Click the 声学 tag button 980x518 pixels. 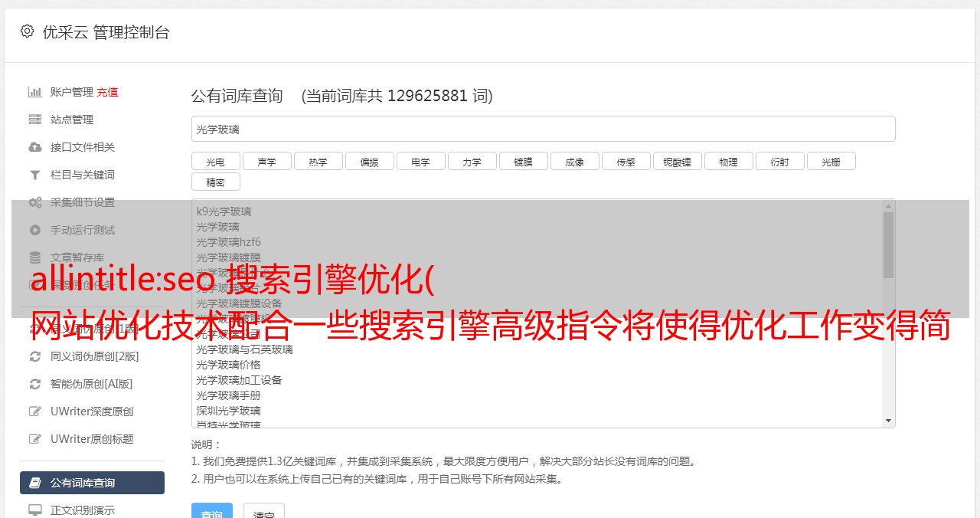coord(266,161)
